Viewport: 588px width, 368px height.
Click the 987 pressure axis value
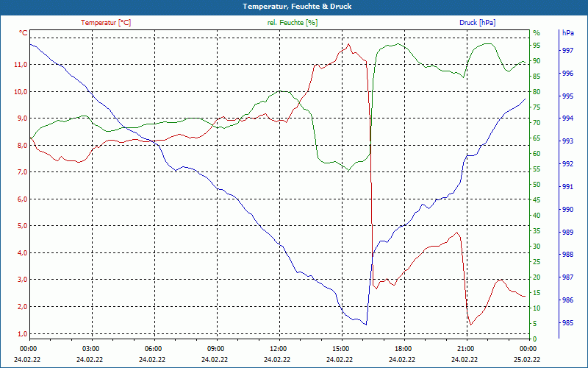pyautogui.click(x=567, y=277)
